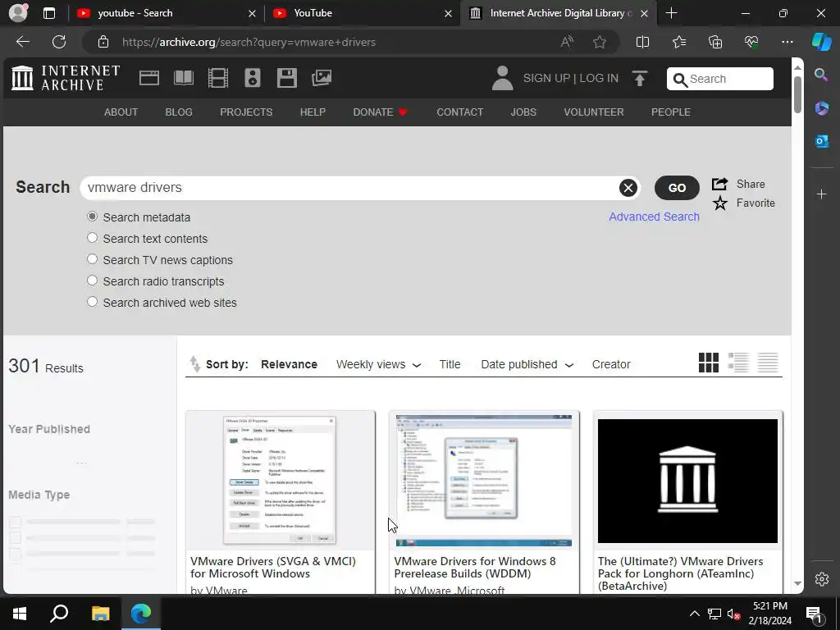840x630 pixels.
Task: Open Outlook icon in Edge sidebar
Action: (821, 141)
